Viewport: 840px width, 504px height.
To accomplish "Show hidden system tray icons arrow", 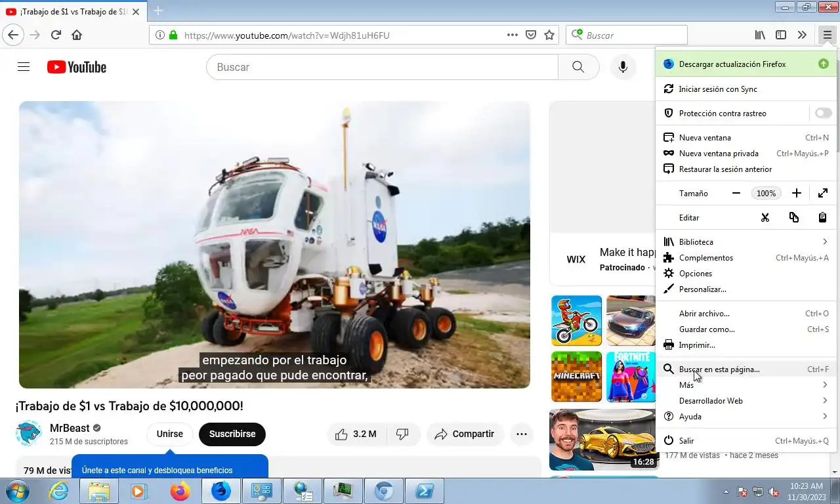I will click(726, 491).
